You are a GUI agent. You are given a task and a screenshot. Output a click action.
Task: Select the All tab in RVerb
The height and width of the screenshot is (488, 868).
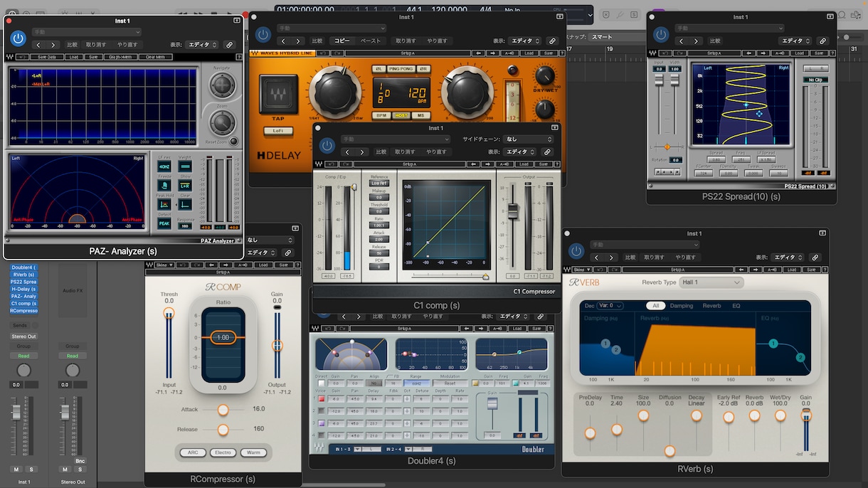point(655,306)
